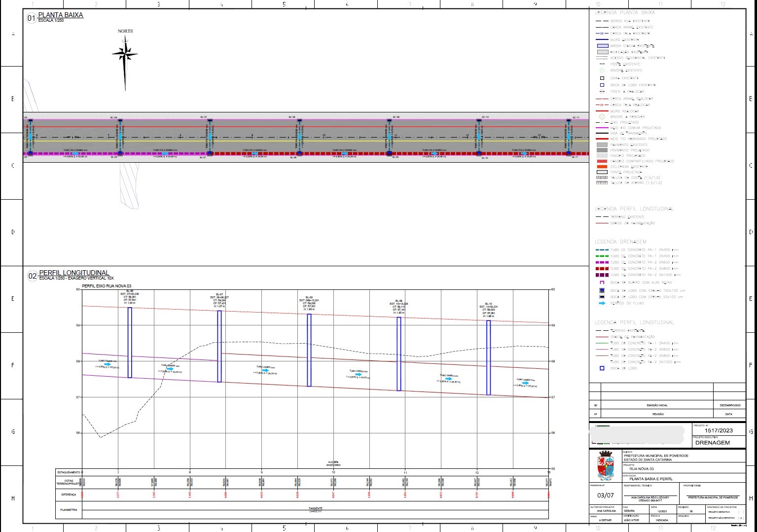Click the 'Boca de Lobo Existente' legend square
This screenshot has width=757, height=532.
coord(602,85)
